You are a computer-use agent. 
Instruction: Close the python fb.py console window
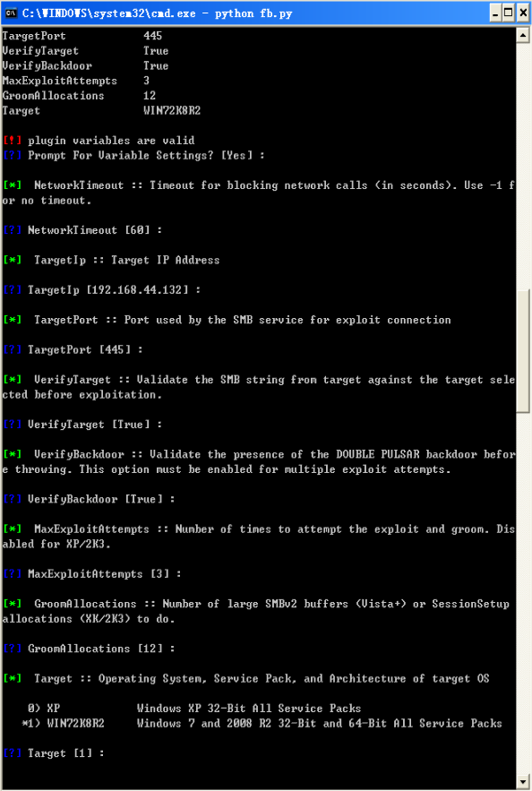[x=522, y=13]
